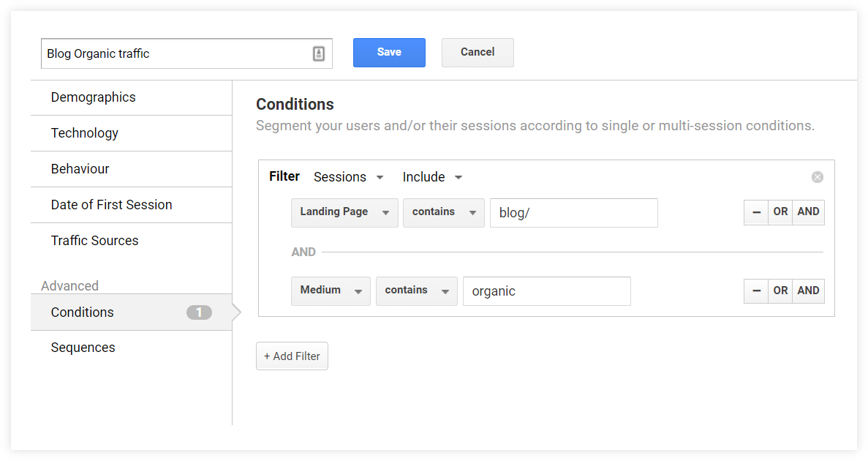Screen dimensions: 868x461
Task: Click AND on the Landing Page condition row
Action: click(x=808, y=212)
